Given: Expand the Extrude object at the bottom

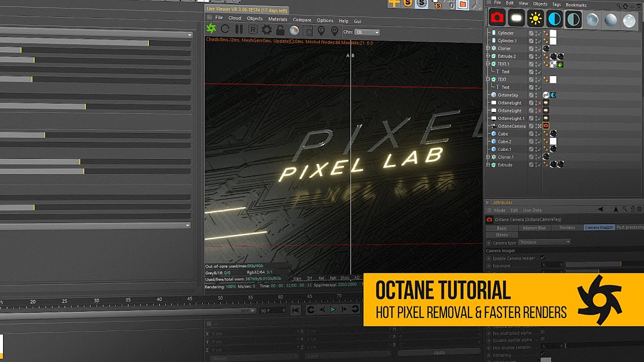Looking at the screenshot, I should pyautogui.click(x=488, y=165).
